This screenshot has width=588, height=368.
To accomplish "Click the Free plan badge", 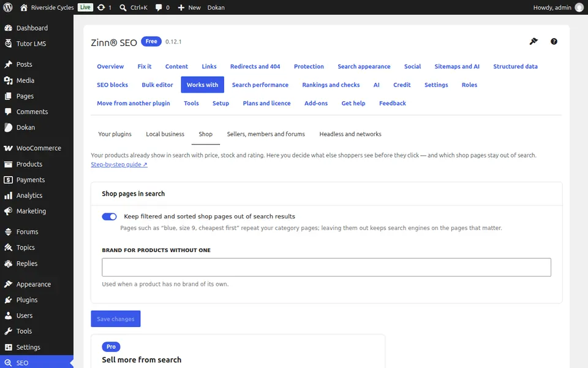I will point(151,41).
